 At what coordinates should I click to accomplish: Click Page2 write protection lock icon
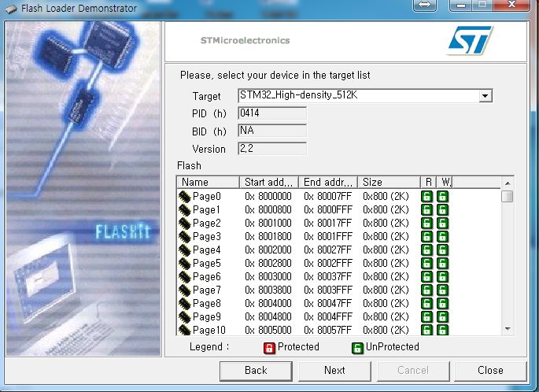coord(443,224)
